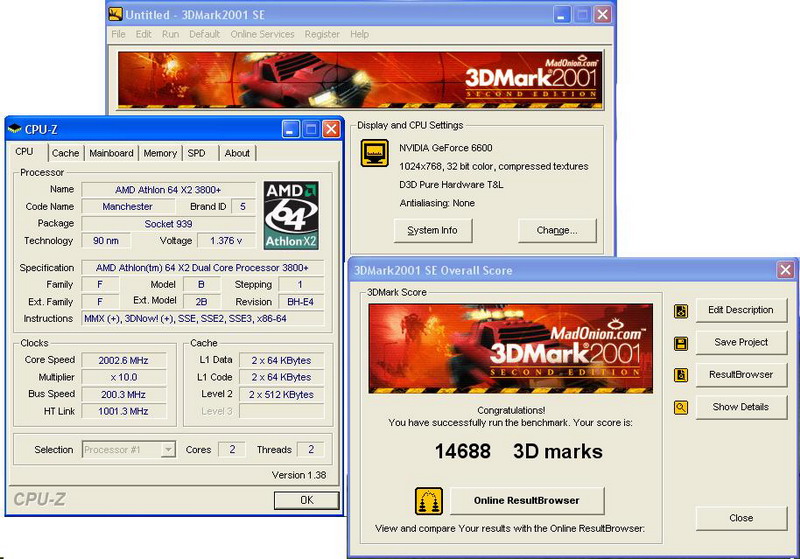Viewport: 800px width, 559px height.
Task: Click the main 3DMark2001 header banner
Action: click(x=360, y=80)
